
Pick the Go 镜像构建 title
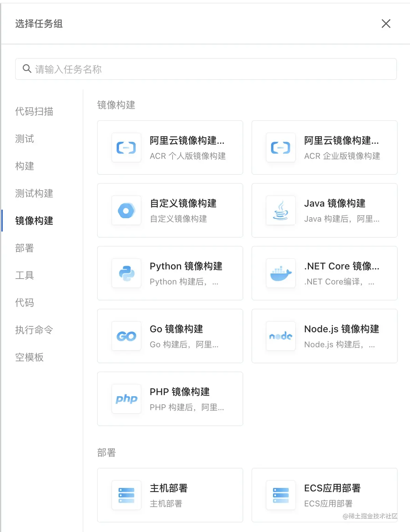[x=176, y=329]
